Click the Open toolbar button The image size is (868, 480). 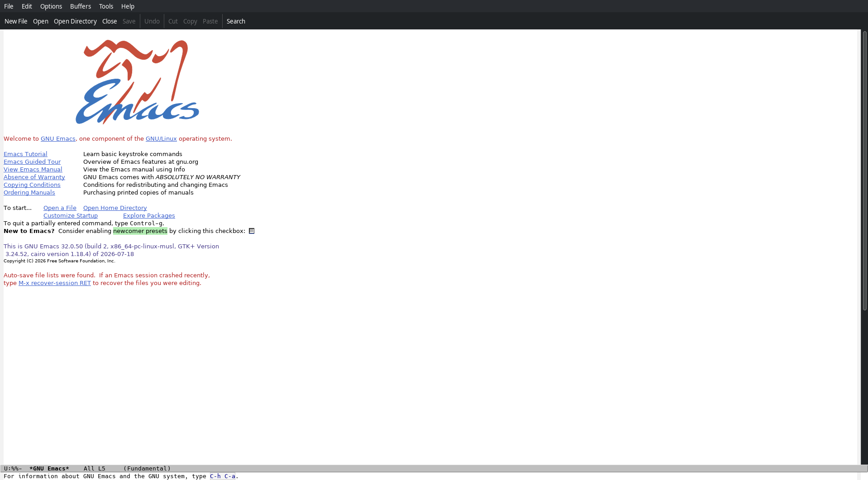tap(41, 21)
